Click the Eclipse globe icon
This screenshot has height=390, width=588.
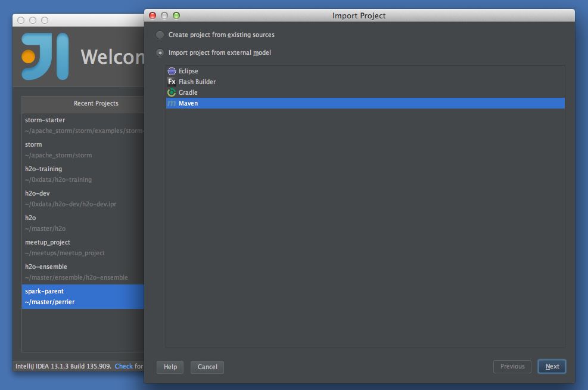tap(172, 71)
